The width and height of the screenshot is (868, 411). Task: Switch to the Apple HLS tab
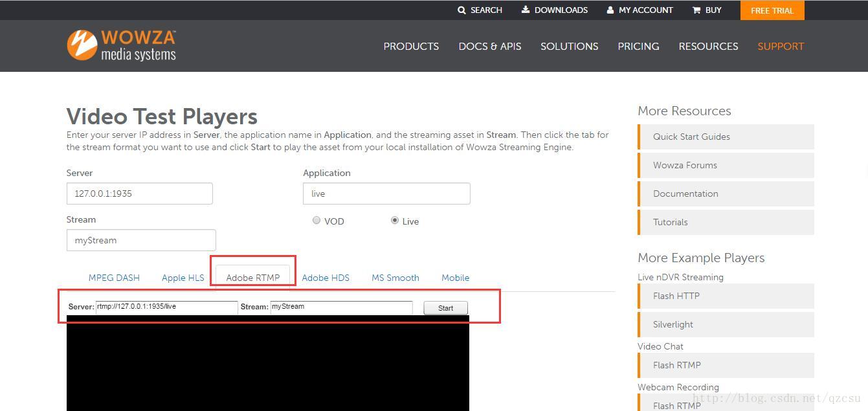(x=183, y=278)
